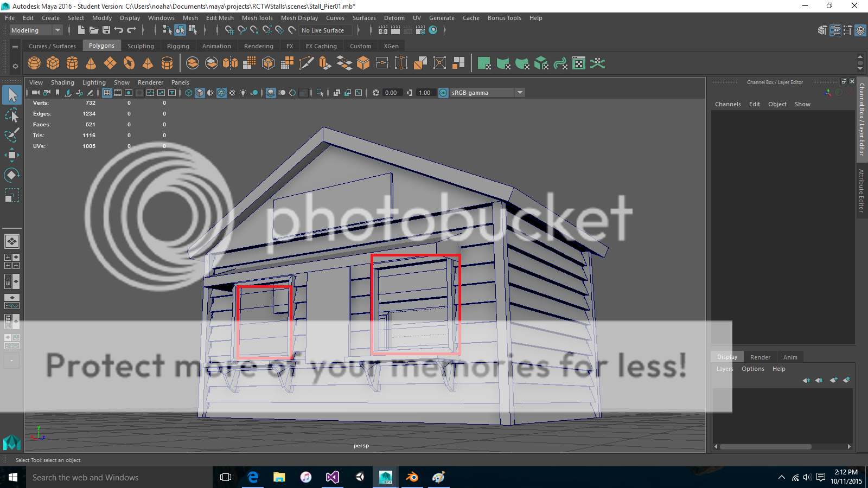Create a Polygon Cube from the shelf
868x488 pixels.
click(x=53, y=63)
